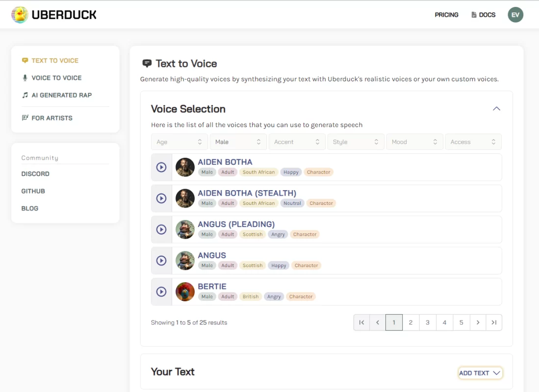The width and height of the screenshot is (539, 392).
Task: Go to results page 3
Action: pos(428,322)
